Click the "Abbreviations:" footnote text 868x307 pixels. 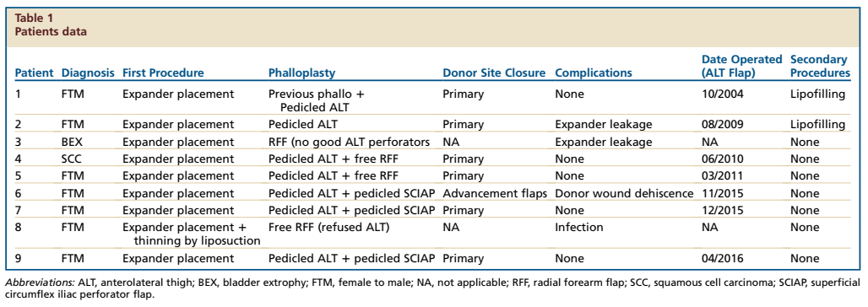pyautogui.click(x=41, y=283)
